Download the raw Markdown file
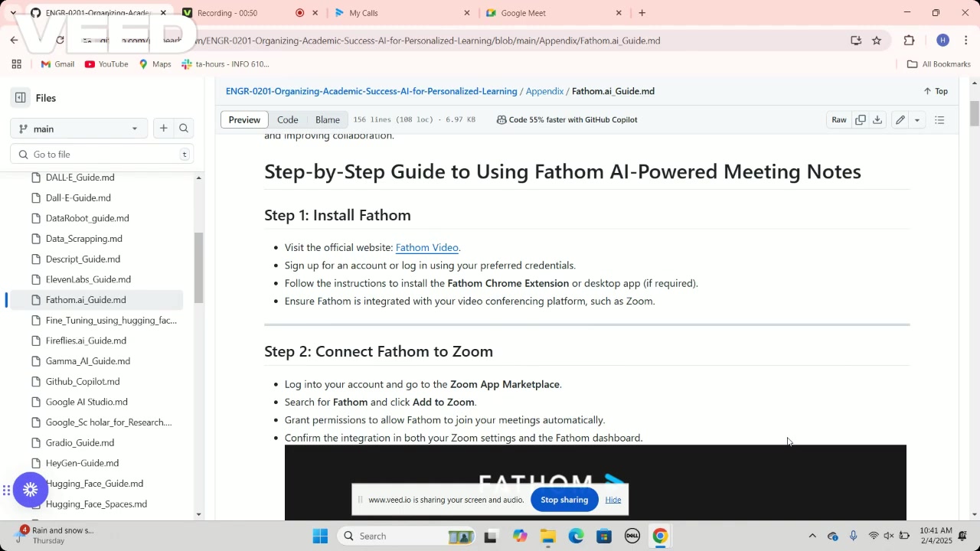This screenshot has height=551, width=980. 877,119
